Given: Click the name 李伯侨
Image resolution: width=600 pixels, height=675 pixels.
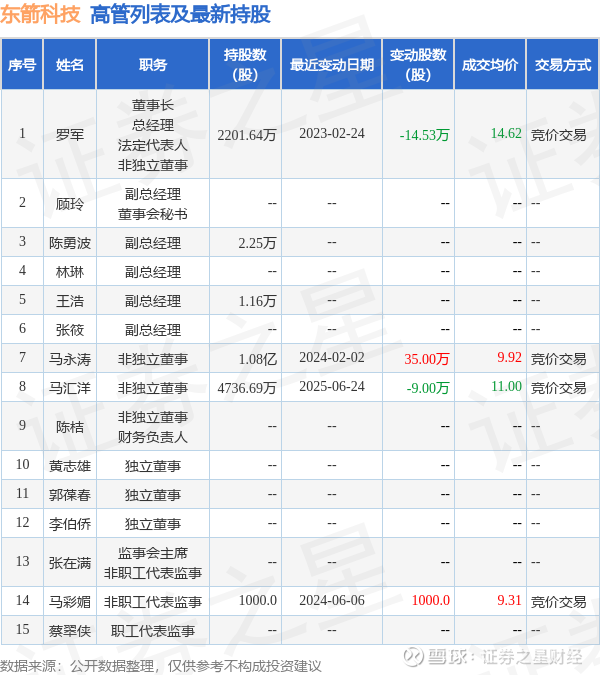Looking at the screenshot, I should tap(70, 523).
